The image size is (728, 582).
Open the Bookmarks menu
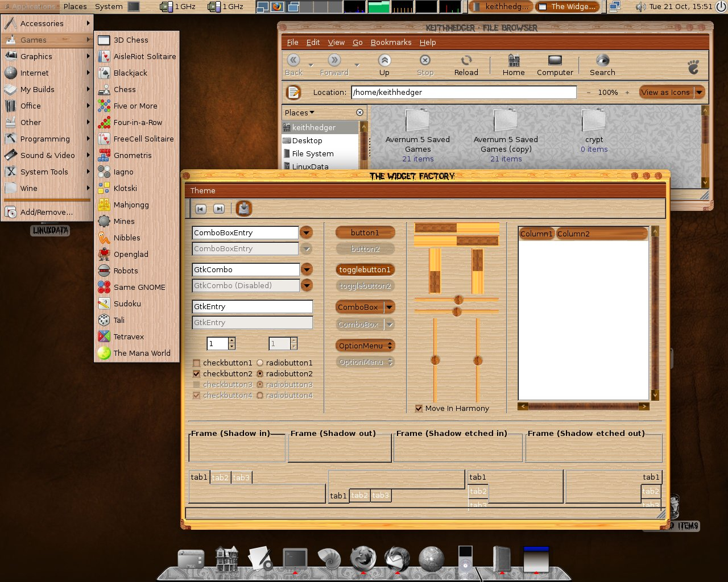pyautogui.click(x=391, y=42)
